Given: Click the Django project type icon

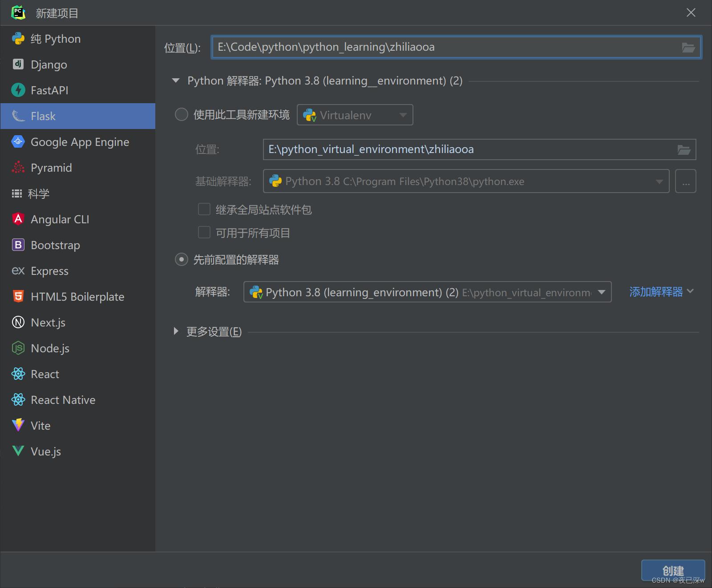Looking at the screenshot, I should (x=18, y=64).
